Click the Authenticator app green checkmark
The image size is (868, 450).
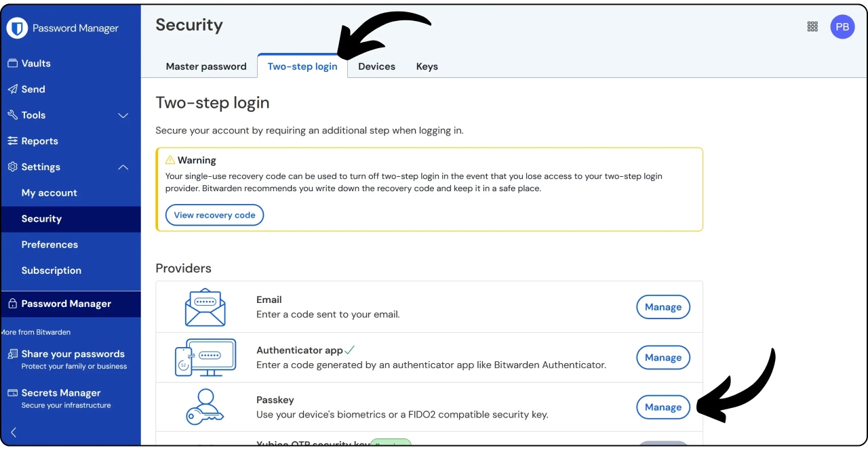tap(350, 350)
